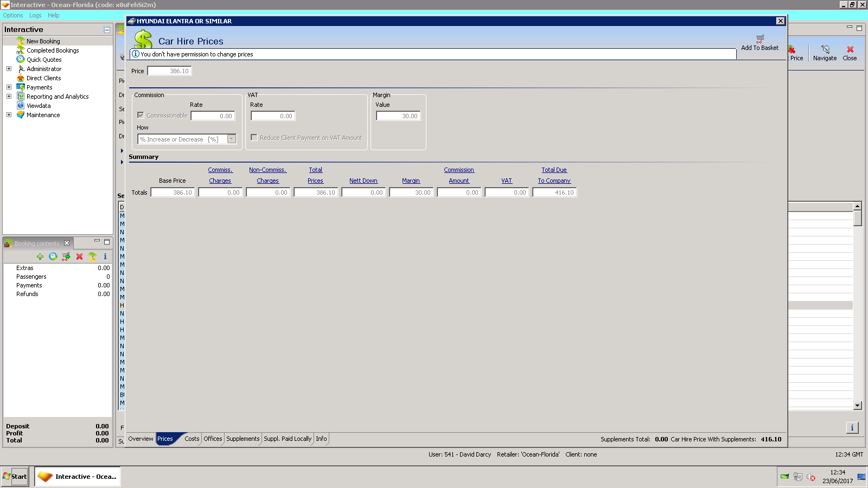Image resolution: width=868 pixels, height=488 pixels.
Task: Open the Info tab
Action: point(321,439)
